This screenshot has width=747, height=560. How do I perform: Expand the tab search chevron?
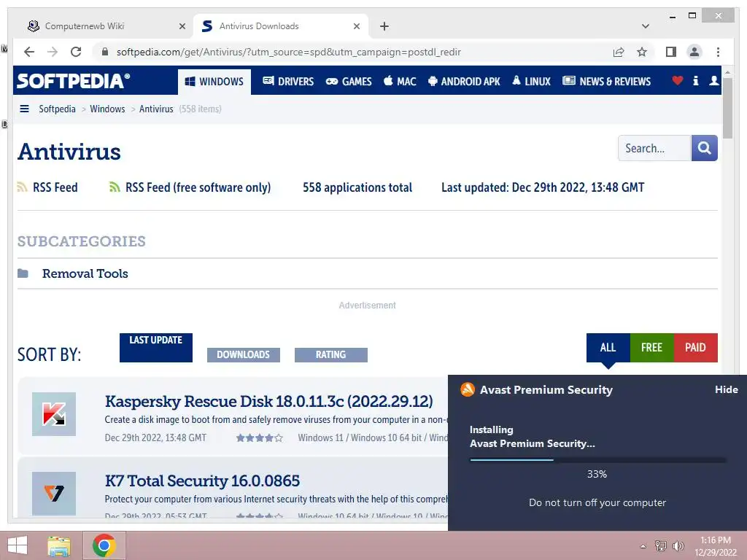(646, 26)
